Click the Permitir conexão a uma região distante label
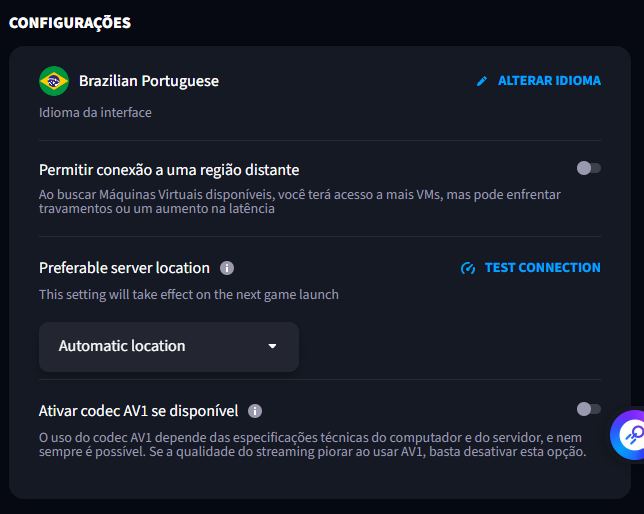The width and height of the screenshot is (644, 514). point(169,170)
